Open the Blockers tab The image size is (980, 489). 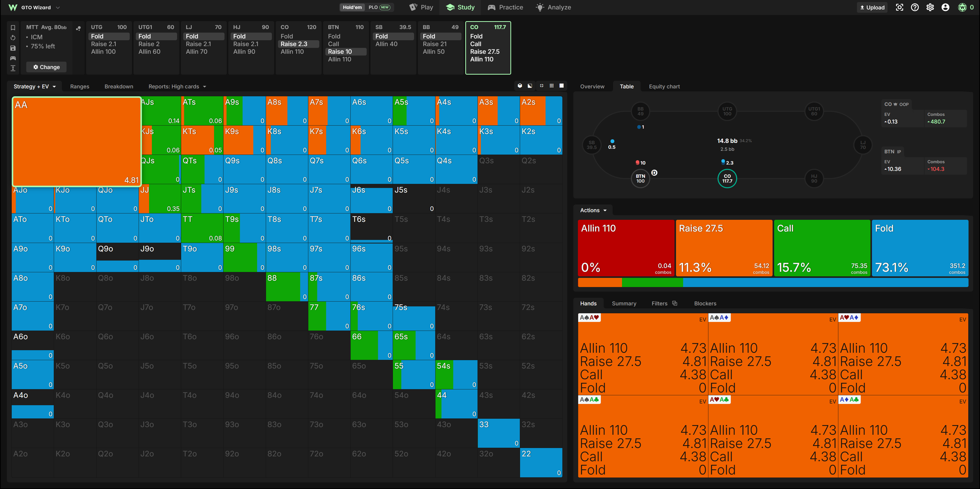[705, 303]
